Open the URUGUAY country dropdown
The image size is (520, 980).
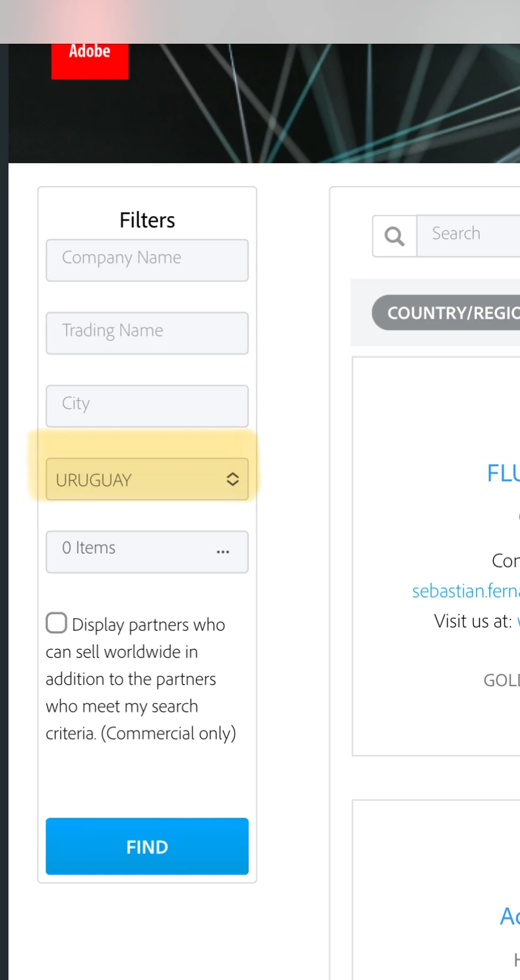click(147, 479)
